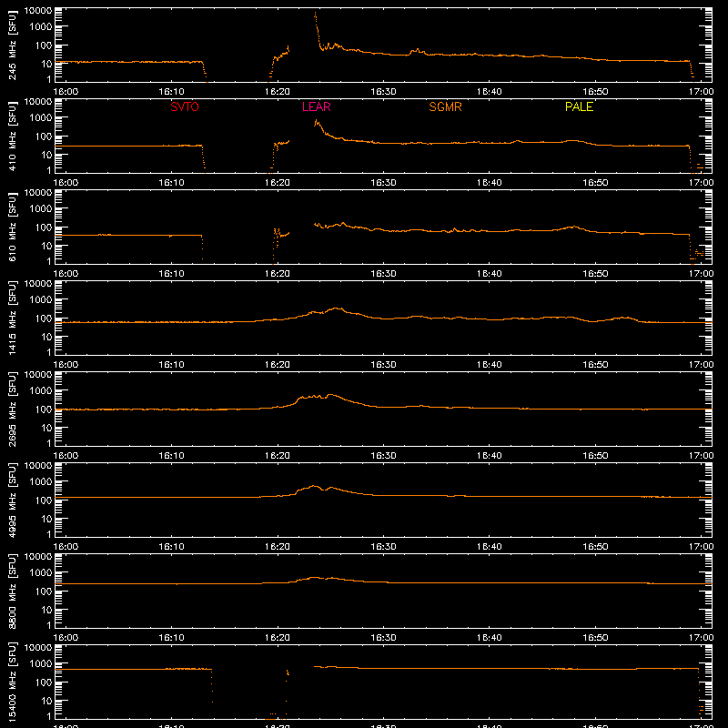Click 16:30 time label below 8800 MHz panel
The height and width of the screenshot is (728, 728).
click(x=383, y=638)
